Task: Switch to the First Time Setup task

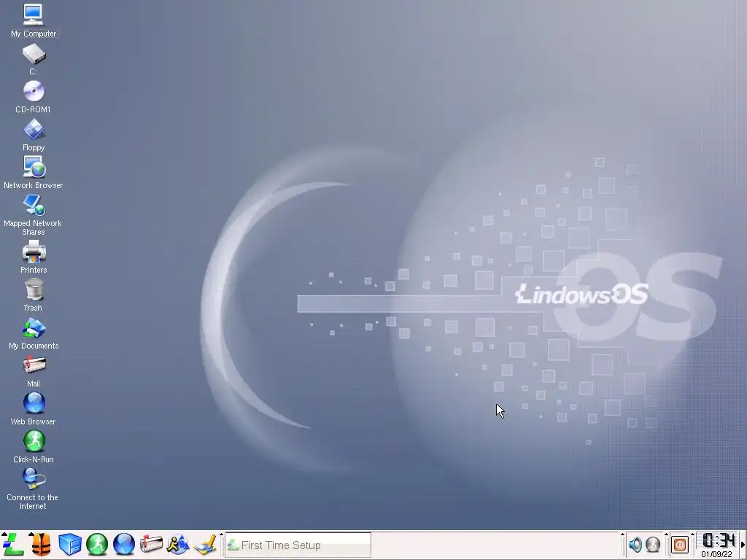Action: click(298, 545)
